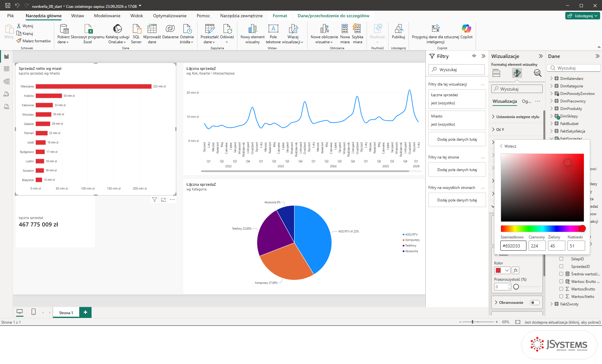
Task: Check the SklepID field checkbox
Action: pyautogui.click(x=561, y=259)
